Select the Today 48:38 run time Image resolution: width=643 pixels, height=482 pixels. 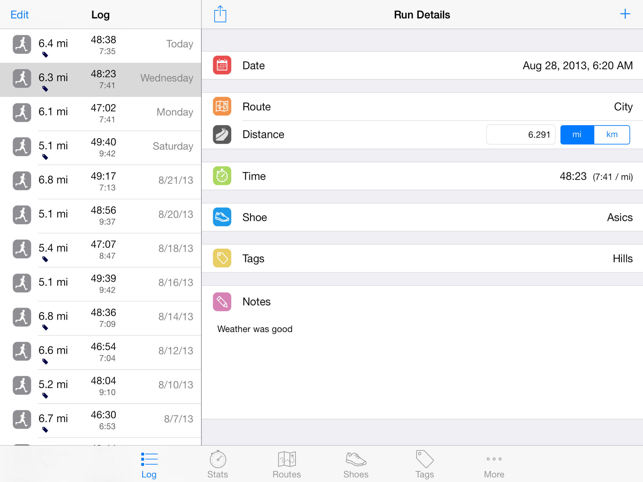[103, 40]
